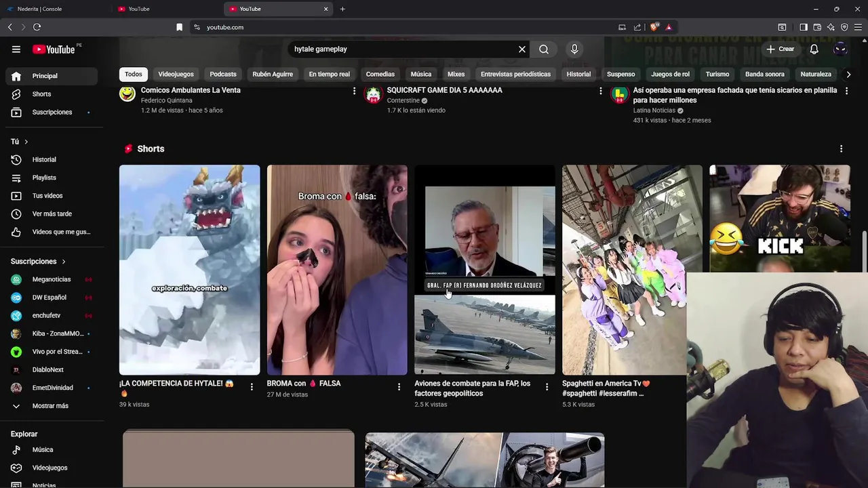Select the Banda sonora filter chip
868x488 pixels.
[x=765, y=74]
